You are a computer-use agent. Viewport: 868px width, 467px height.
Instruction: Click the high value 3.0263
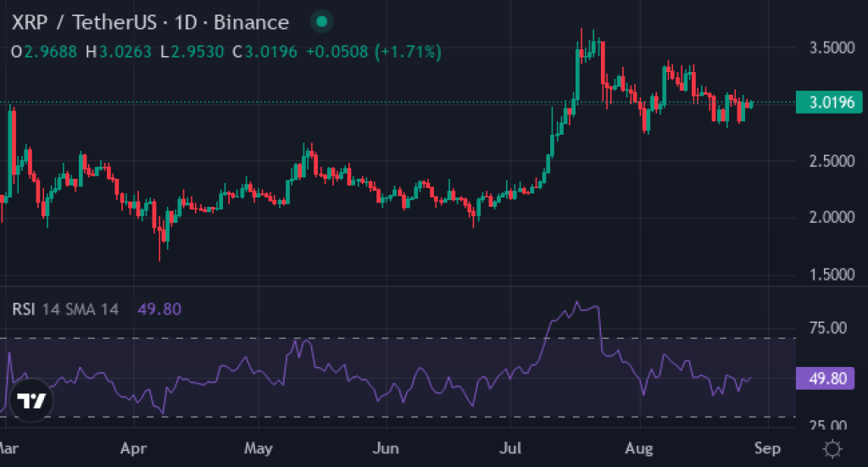coord(125,52)
